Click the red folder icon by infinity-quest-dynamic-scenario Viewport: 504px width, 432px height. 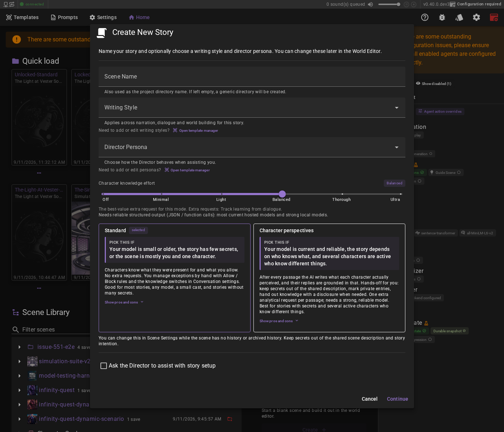click(x=230, y=419)
